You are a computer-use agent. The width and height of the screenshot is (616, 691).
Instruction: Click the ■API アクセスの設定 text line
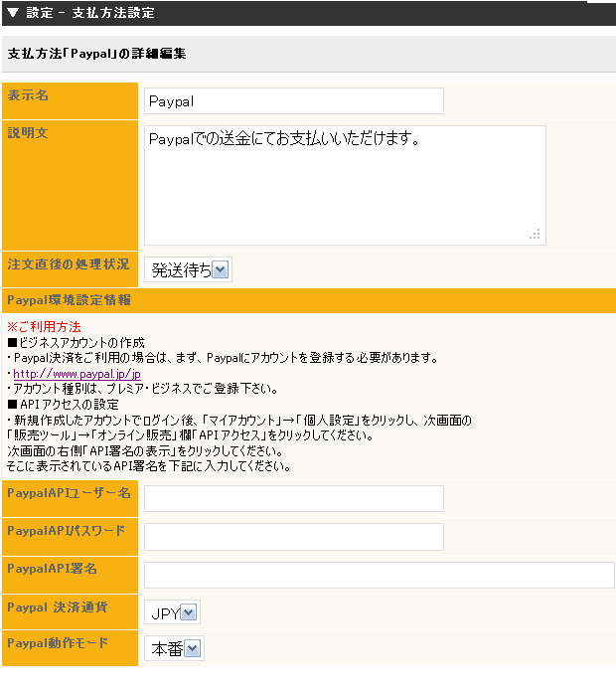tap(63, 405)
